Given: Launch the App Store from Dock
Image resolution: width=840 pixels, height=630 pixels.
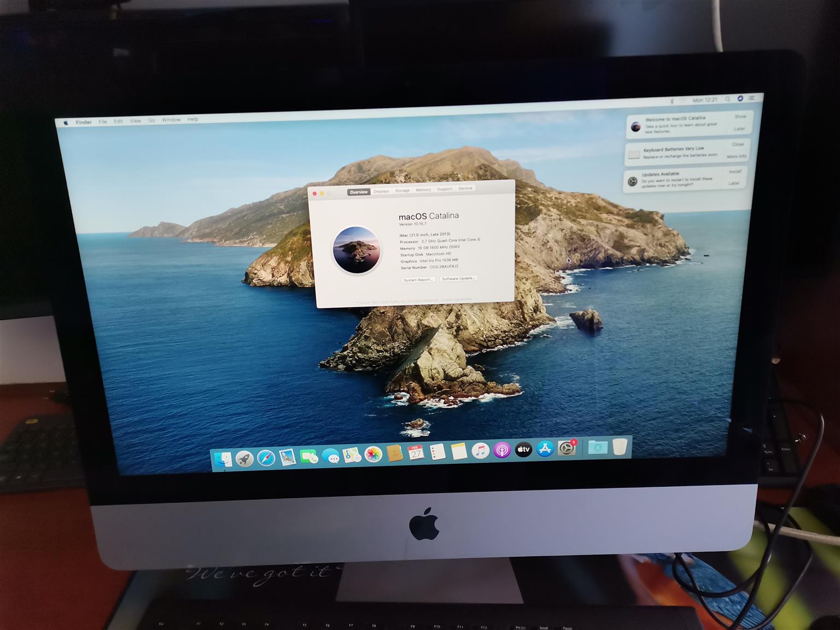Looking at the screenshot, I should (545, 449).
